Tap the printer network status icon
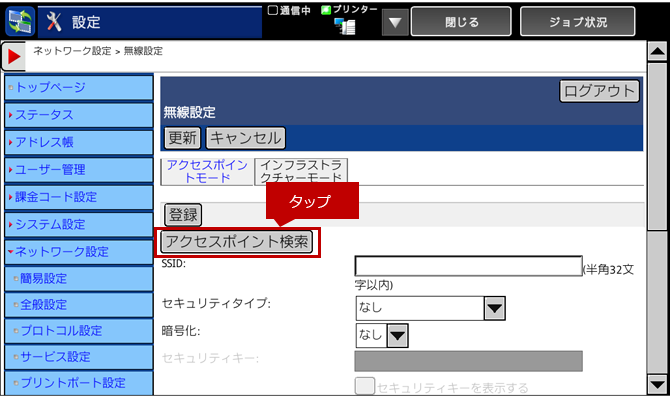 (x=345, y=26)
